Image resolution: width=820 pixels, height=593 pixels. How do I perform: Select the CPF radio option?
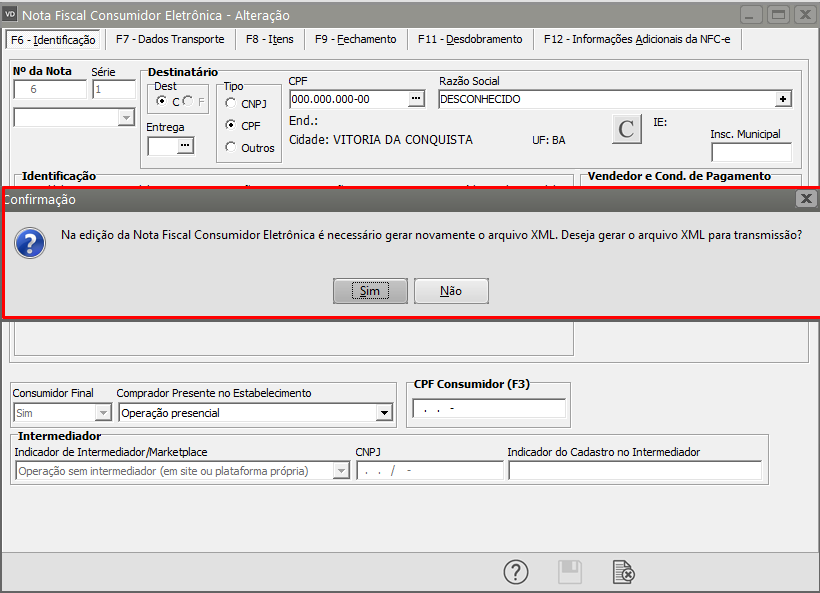[231, 126]
